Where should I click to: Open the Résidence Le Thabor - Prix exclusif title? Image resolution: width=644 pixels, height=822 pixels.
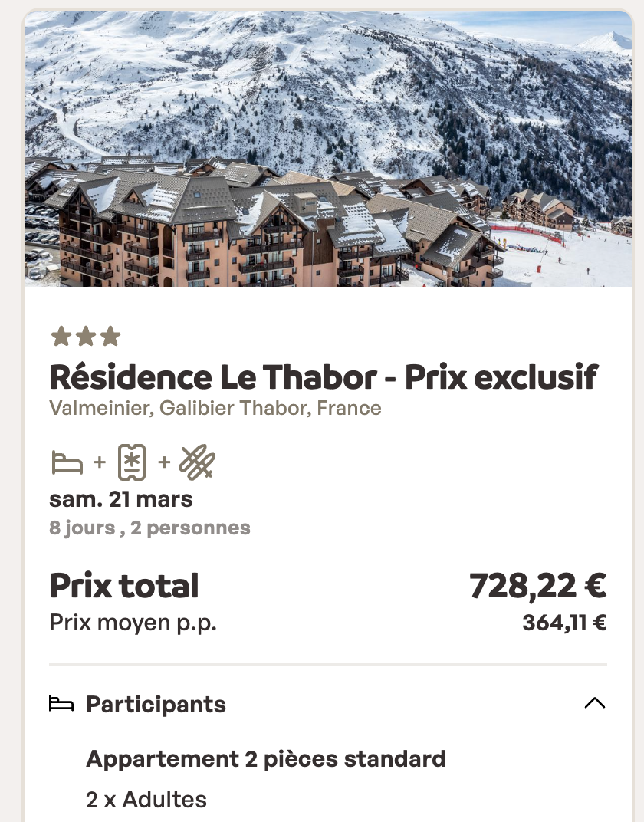point(323,376)
